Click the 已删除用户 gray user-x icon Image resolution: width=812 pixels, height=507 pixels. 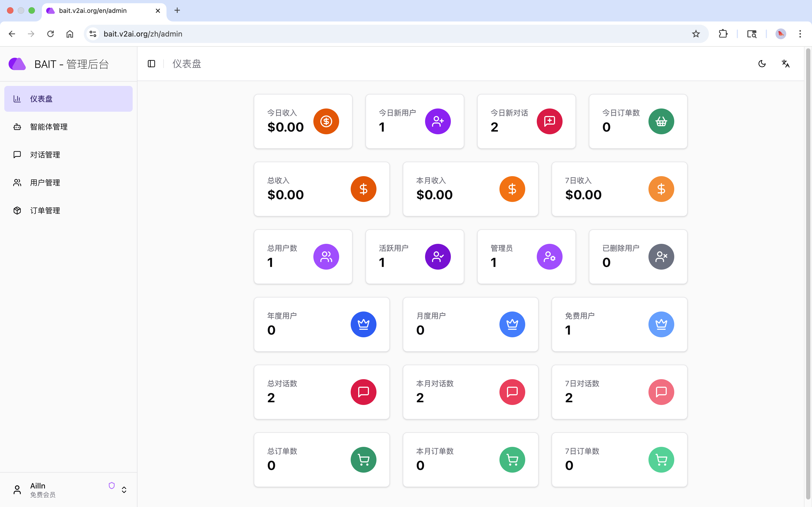661,256
